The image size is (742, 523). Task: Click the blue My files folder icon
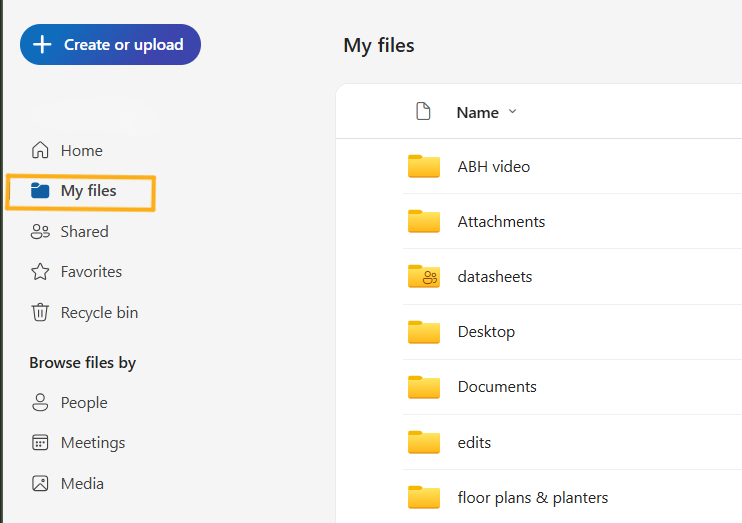click(x=40, y=190)
